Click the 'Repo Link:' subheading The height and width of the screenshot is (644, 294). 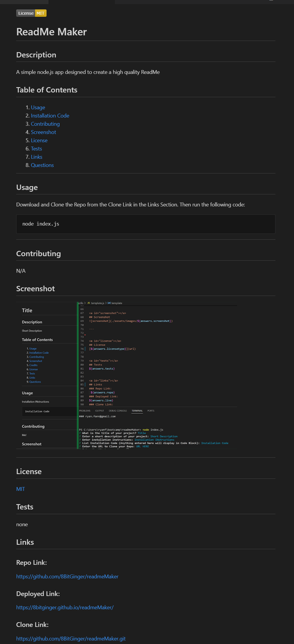click(x=32, y=563)
